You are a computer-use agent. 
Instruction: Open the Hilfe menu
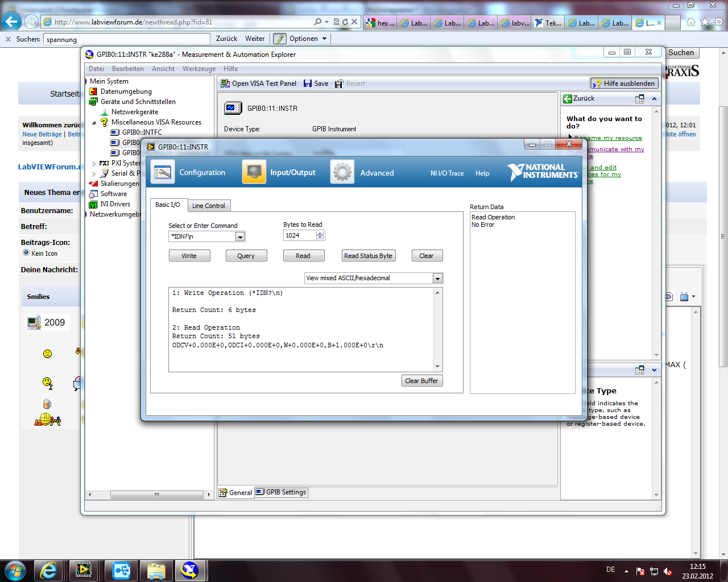point(231,69)
